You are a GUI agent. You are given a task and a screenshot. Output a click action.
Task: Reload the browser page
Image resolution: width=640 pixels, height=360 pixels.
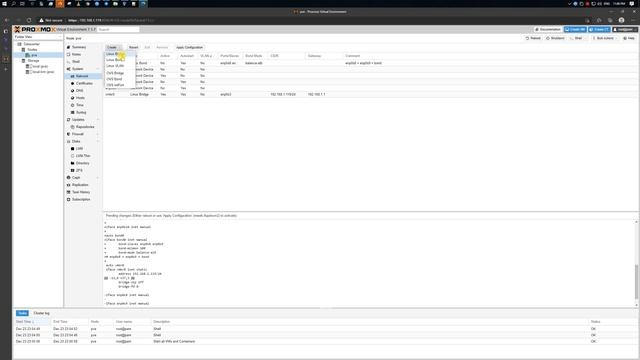pos(29,20)
